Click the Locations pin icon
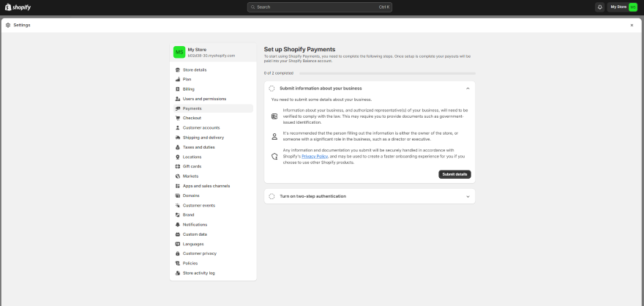The width and height of the screenshot is (644, 306). pos(177,157)
